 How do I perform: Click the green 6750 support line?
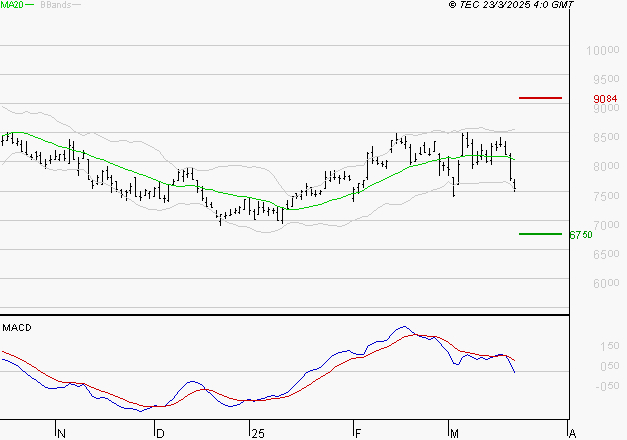540,234
